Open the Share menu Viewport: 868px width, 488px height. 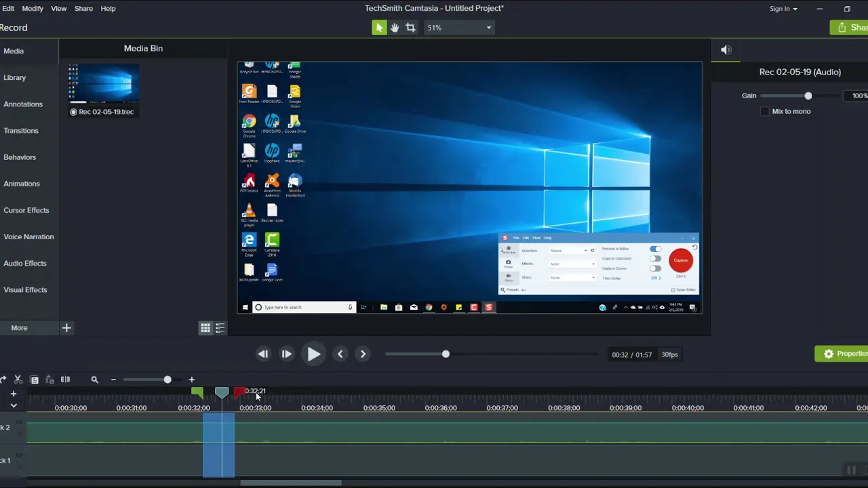[84, 8]
